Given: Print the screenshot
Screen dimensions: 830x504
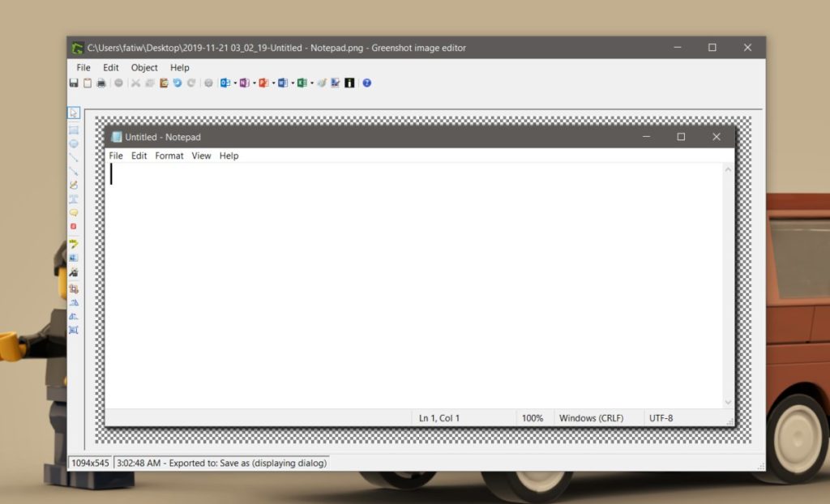Looking at the screenshot, I should [100, 83].
